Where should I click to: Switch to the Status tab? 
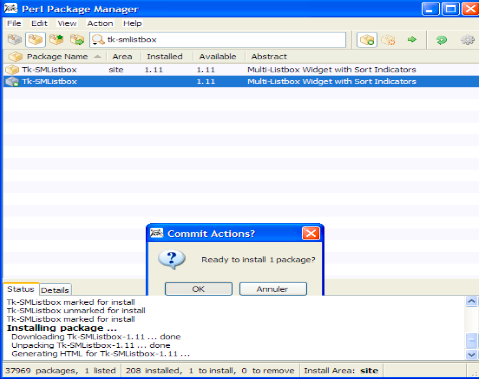click(21, 289)
